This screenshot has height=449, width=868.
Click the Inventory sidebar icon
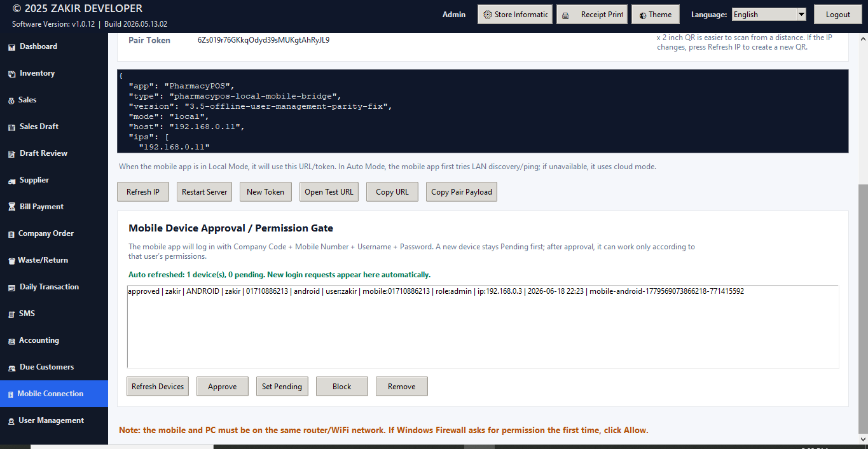pos(11,74)
